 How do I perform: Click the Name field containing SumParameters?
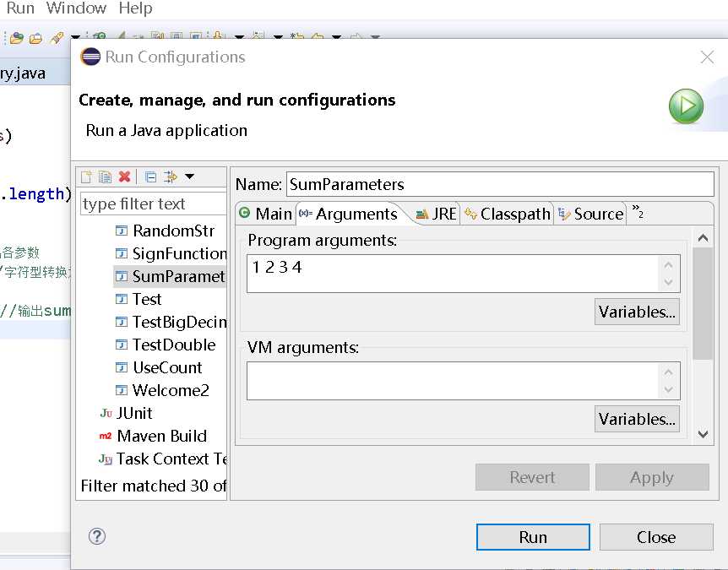point(500,184)
